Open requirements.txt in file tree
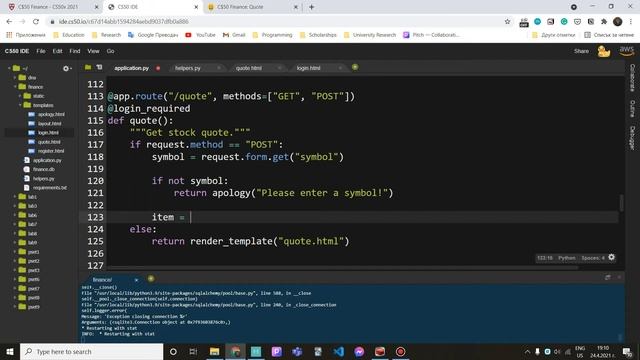 49,187
